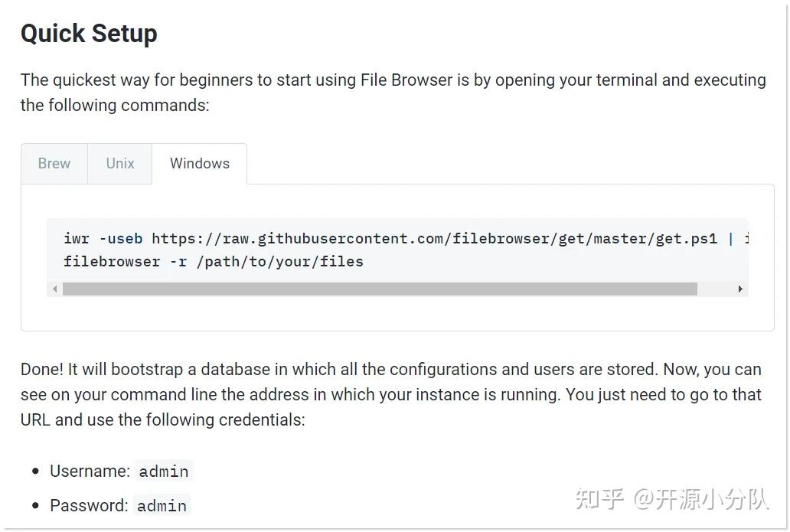
Task: Select the Windows tab
Action: click(199, 163)
